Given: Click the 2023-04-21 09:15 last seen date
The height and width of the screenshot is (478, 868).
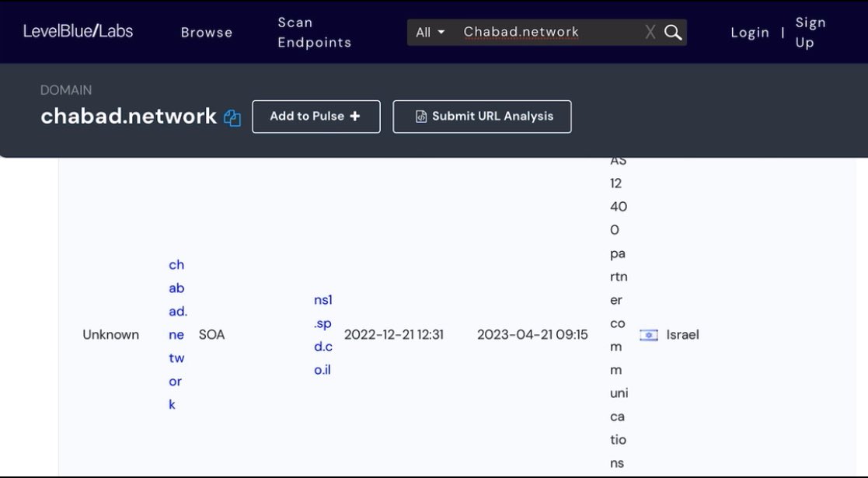Looking at the screenshot, I should [532, 335].
